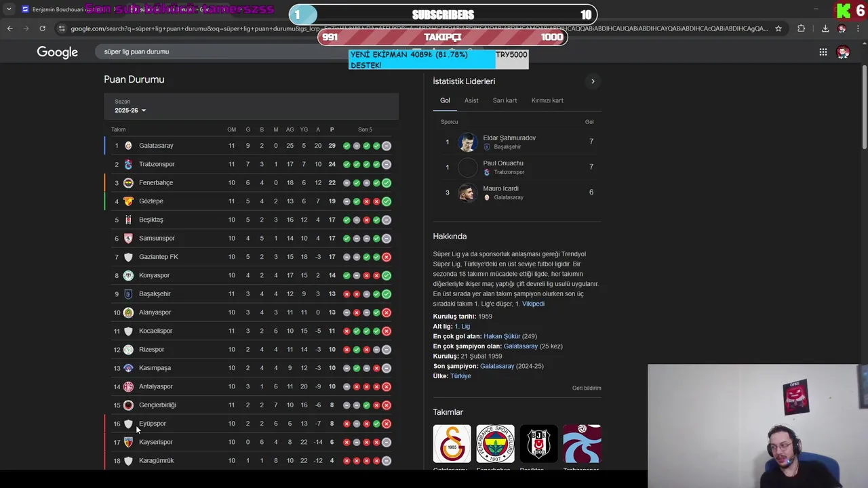Click the Kayserispor crest in the standings
This screenshot has height=488, width=868.
coord(128,442)
